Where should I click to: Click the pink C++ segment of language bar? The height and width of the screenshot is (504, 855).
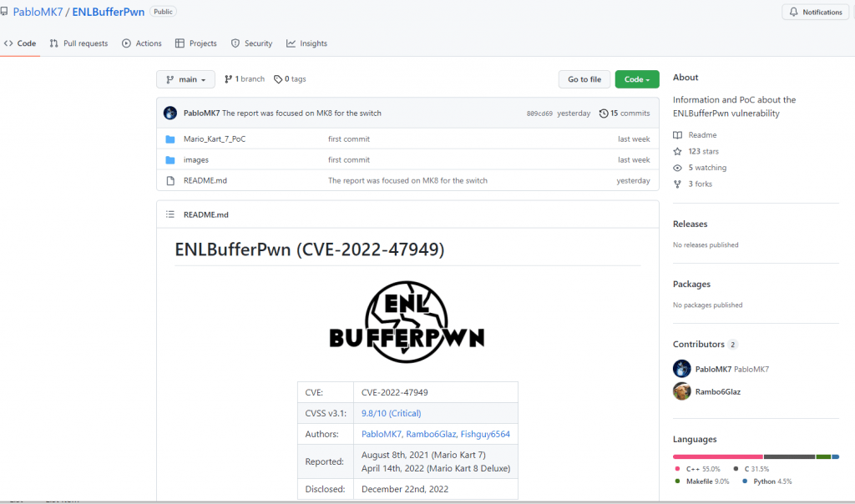(718, 456)
